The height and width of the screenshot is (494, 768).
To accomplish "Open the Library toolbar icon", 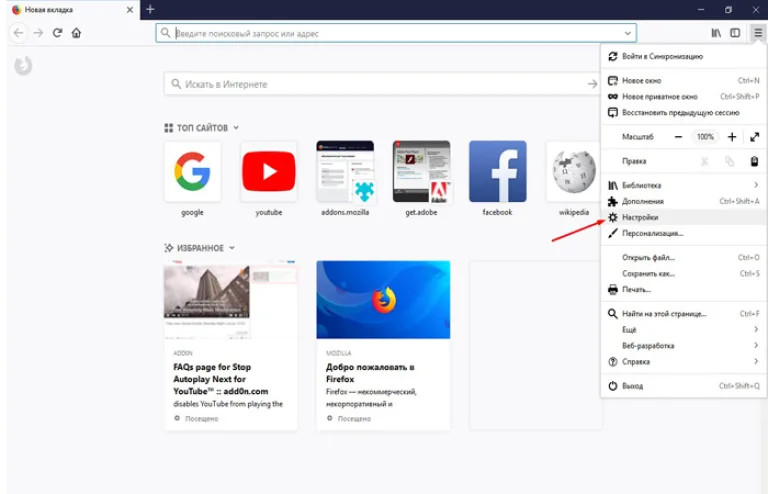I will coord(716,33).
